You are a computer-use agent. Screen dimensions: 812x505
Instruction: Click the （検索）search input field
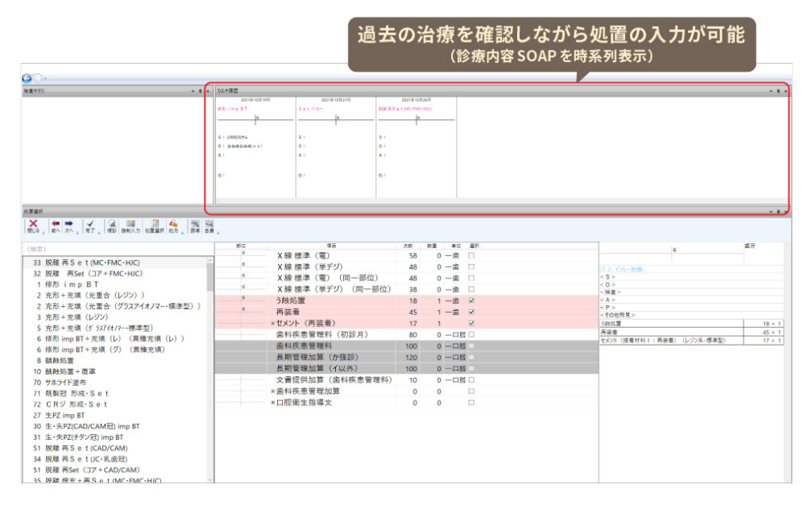(x=113, y=249)
